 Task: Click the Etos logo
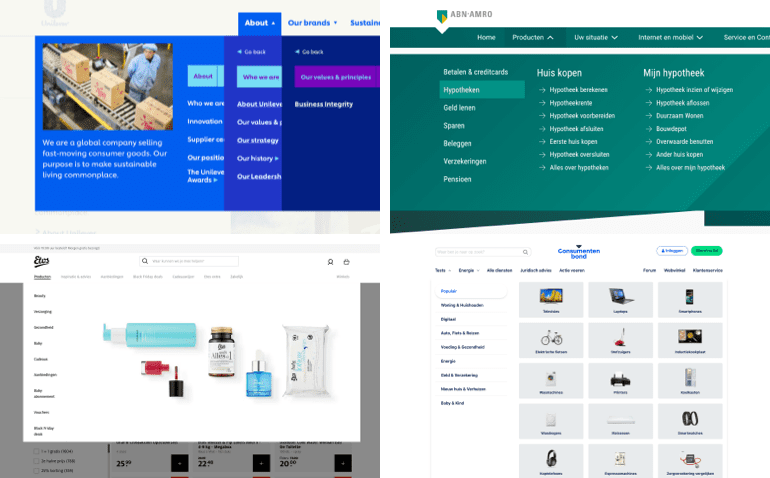coord(42,261)
